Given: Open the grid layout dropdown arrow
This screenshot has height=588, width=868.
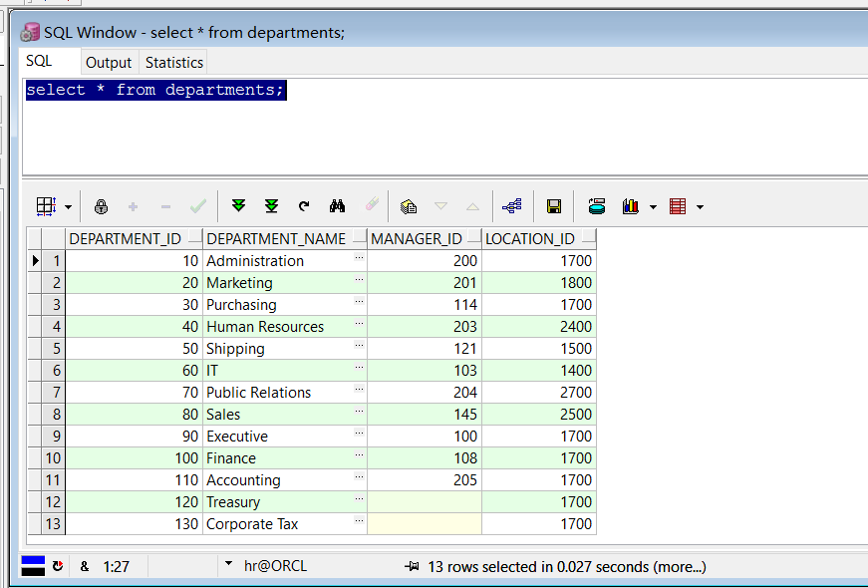Looking at the screenshot, I should tap(68, 207).
